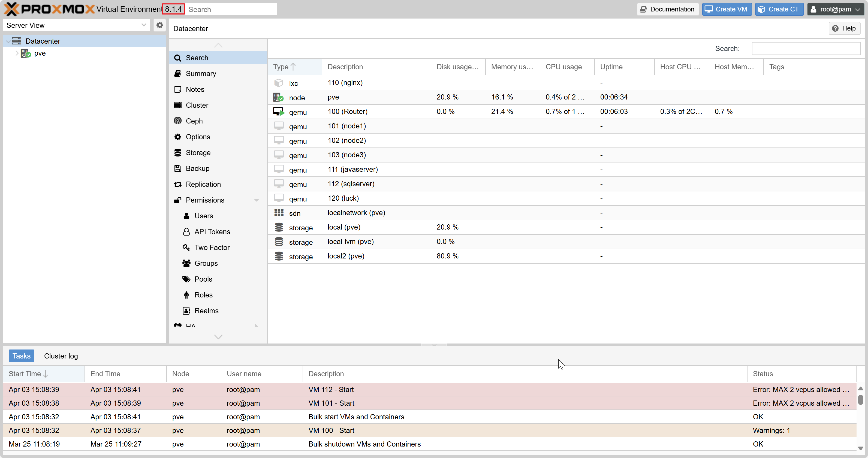Image resolution: width=868 pixels, height=458 pixels.
Task: Open the Backup floppy icon item
Action: click(x=177, y=168)
